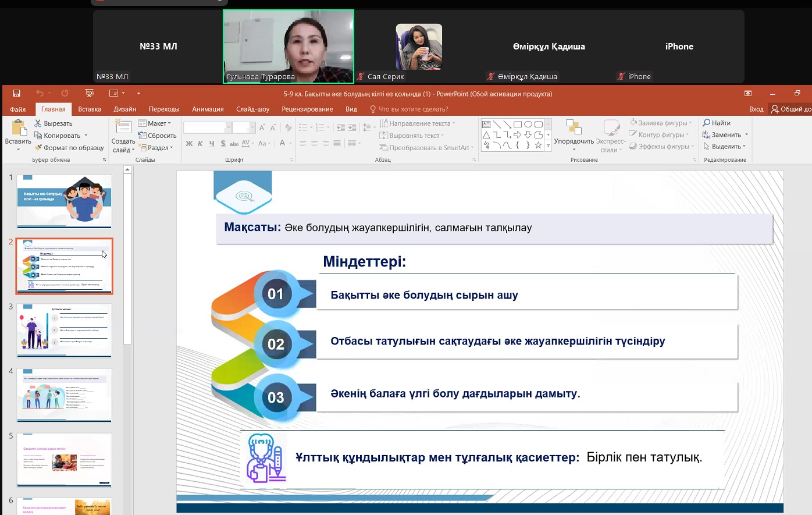
Task: Click the Общий доступ share button
Action: point(791,109)
